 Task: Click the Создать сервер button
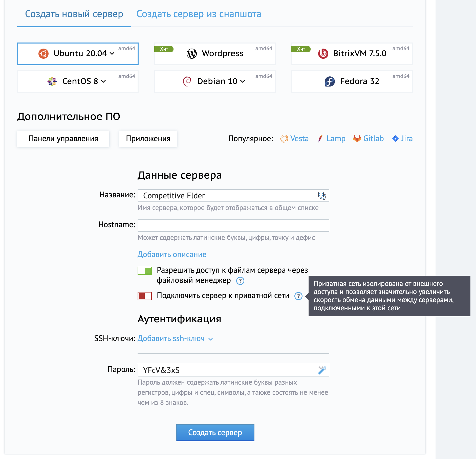(x=215, y=433)
